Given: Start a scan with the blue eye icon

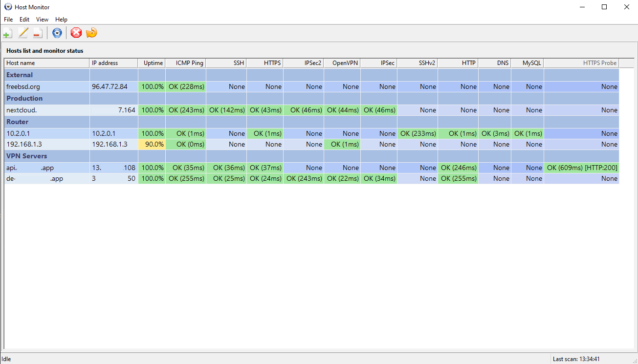Looking at the screenshot, I should click(x=57, y=33).
